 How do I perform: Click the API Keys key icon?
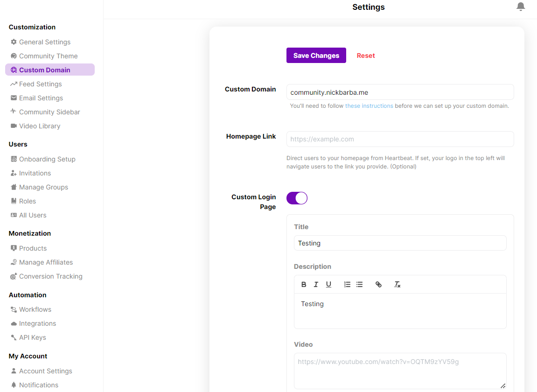point(14,337)
